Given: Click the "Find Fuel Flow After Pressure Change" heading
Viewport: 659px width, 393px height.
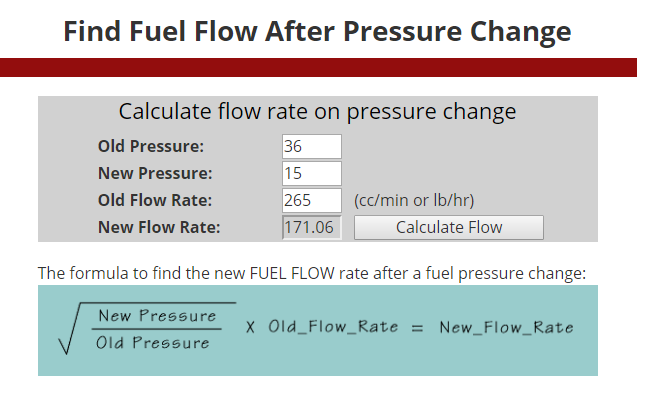Looking at the screenshot, I should [317, 31].
